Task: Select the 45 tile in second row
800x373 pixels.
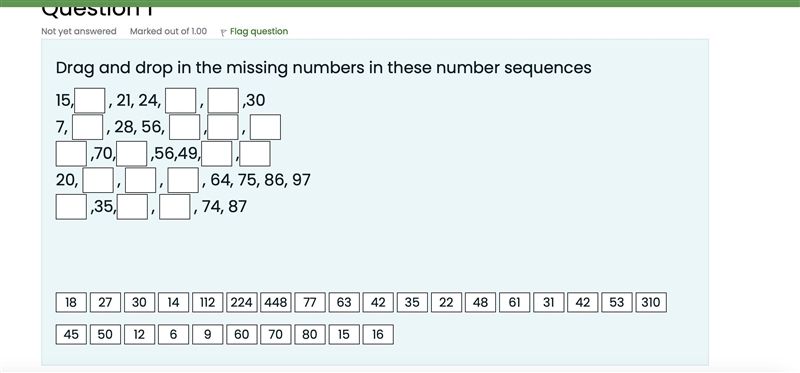Action: click(x=71, y=335)
